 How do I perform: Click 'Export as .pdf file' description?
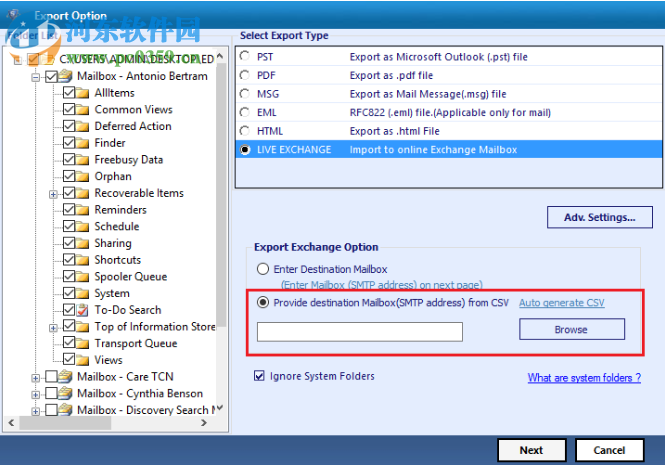[x=391, y=76]
